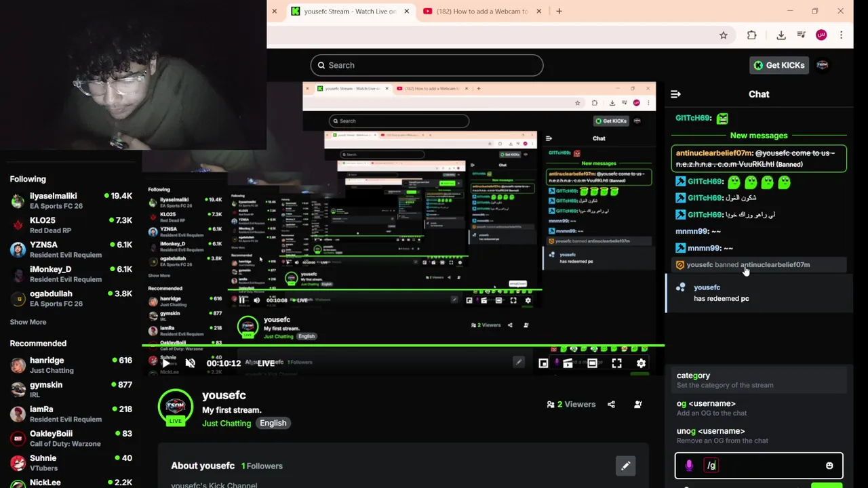Click the Get KICKs button
This screenshot has width=868, height=488.
tap(778, 65)
